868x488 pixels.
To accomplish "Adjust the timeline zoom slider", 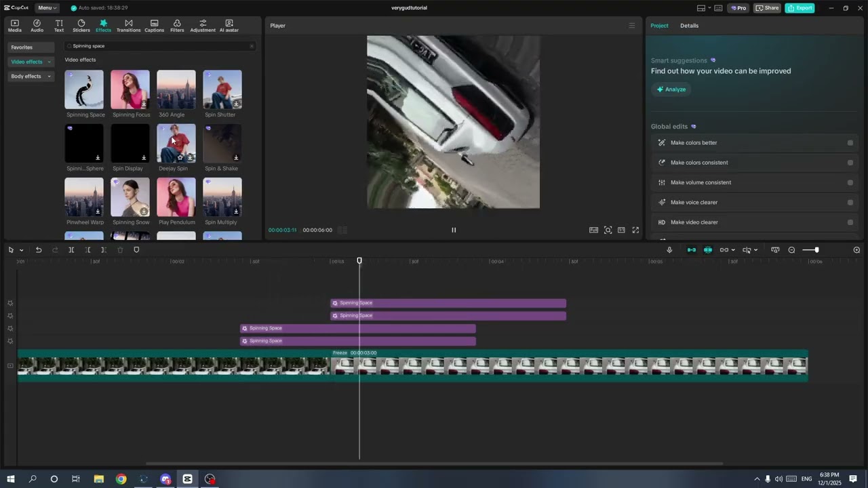I will click(816, 250).
